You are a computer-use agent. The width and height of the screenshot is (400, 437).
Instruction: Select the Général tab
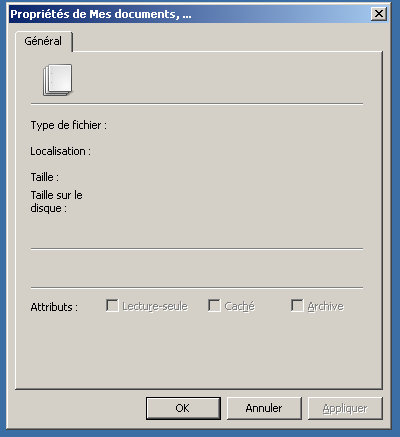tap(44, 41)
